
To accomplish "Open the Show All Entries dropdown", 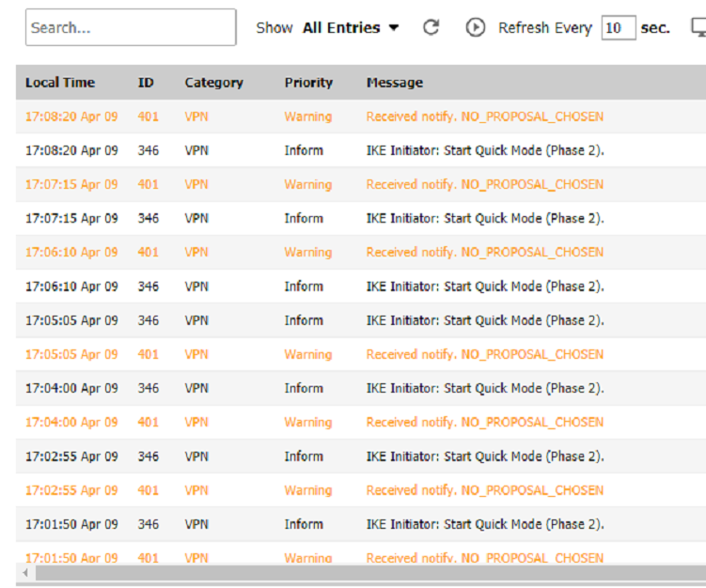I will 350,28.
